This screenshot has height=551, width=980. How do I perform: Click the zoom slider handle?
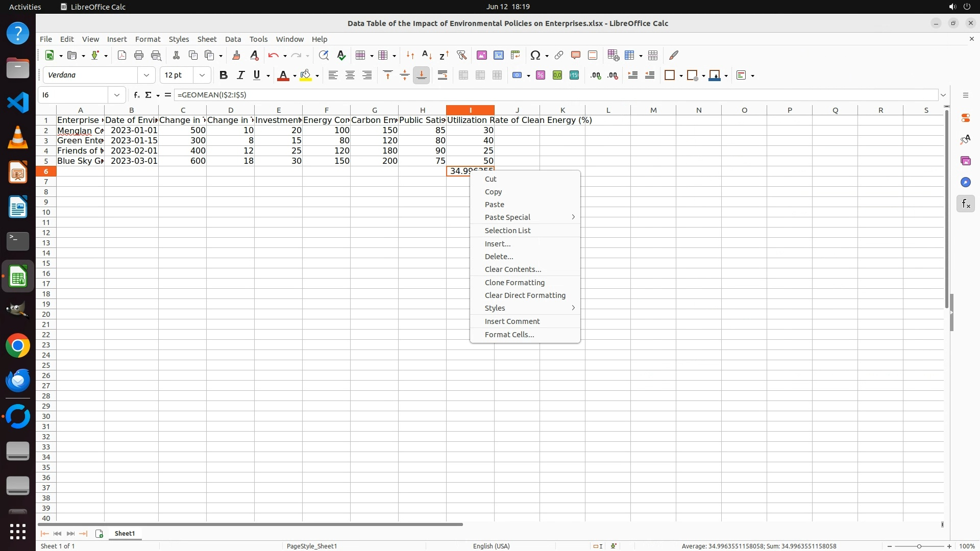coord(919,546)
